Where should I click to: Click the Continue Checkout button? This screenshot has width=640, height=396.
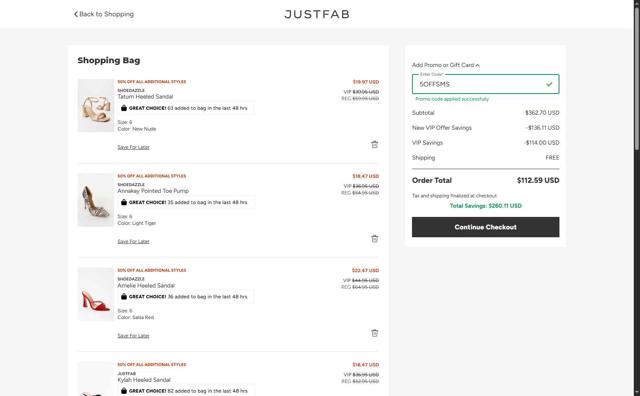485,227
